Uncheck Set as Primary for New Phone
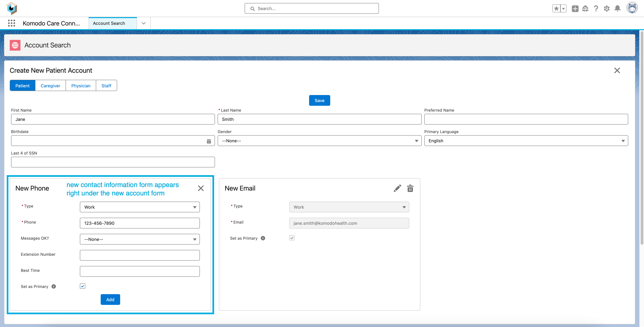644x327 pixels. click(x=83, y=286)
